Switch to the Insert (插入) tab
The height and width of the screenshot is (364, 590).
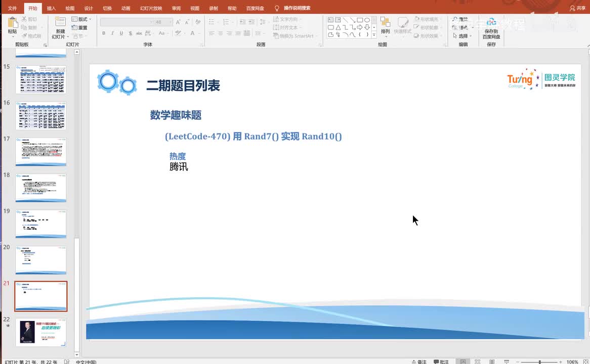click(51, 8)
